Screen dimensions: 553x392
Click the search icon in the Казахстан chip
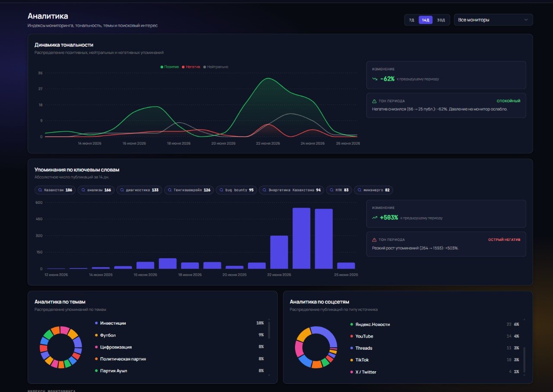[x=40, y=190]
